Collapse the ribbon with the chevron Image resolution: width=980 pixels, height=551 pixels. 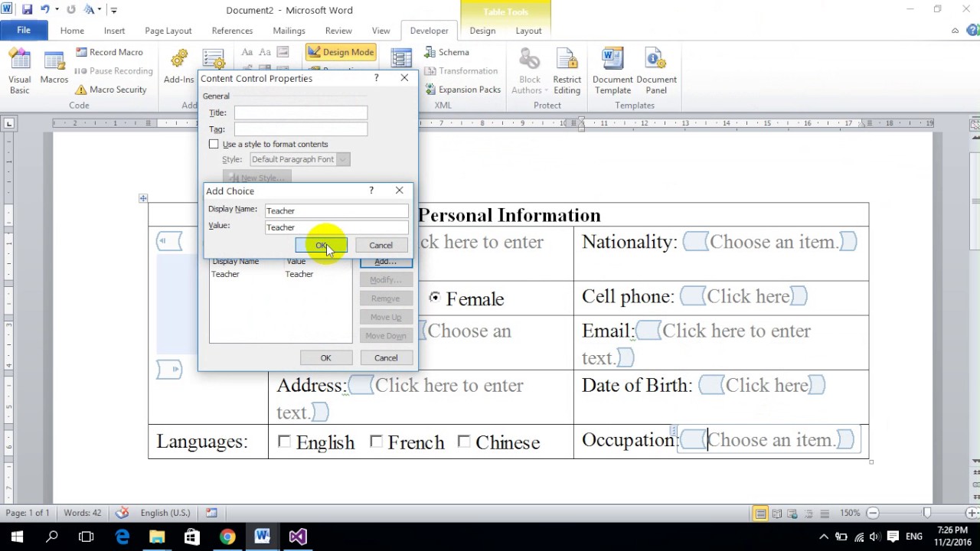955,31
